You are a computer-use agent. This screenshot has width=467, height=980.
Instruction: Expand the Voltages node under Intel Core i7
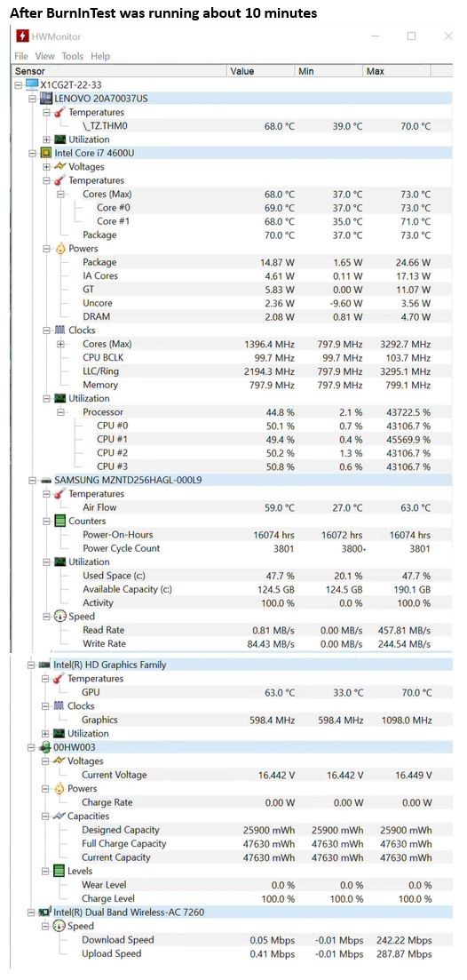point(46,167)
